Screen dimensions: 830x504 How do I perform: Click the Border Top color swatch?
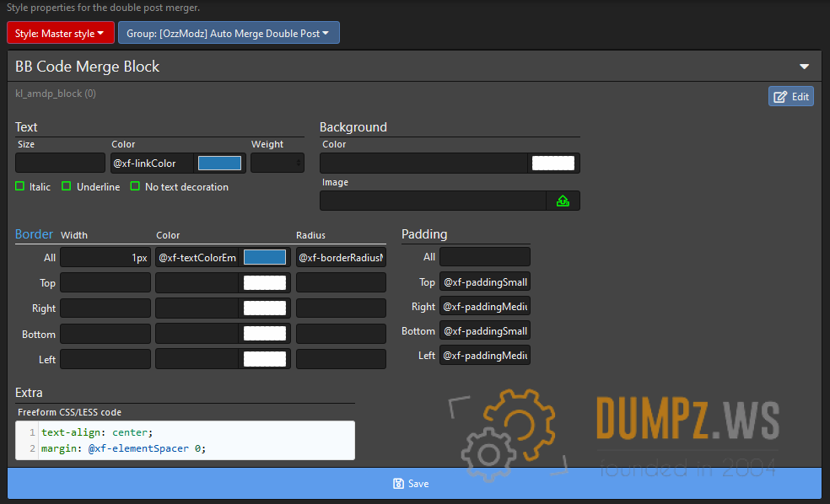pyautogui.click(x=264, y=283)
